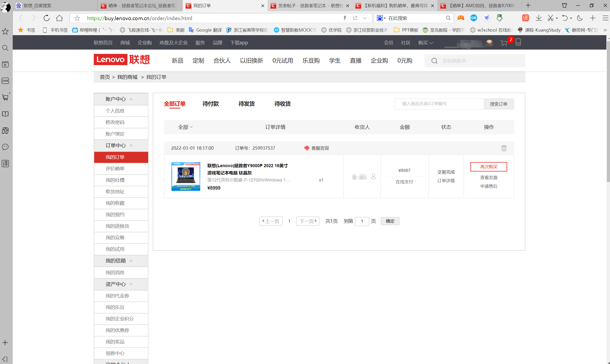This screenshot has height=364, width=610.
Task: Open search magnifier in left sidebar
Action: pos(5,48)
